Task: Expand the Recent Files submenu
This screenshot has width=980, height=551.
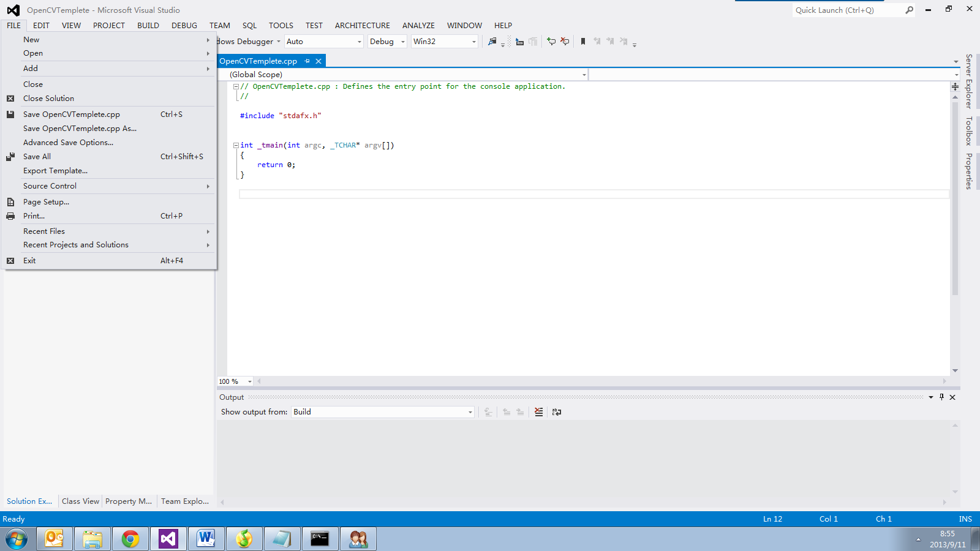Action: (109, 231)
